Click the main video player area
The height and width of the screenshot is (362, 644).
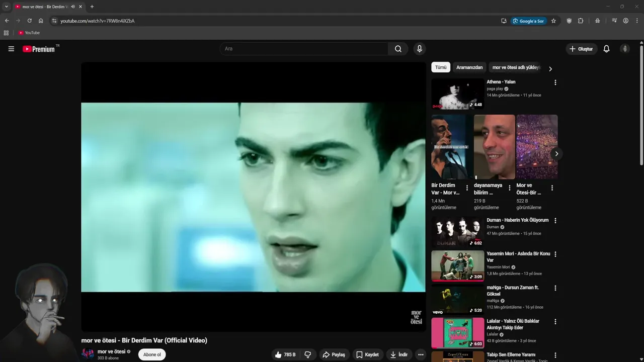(253, 197)
